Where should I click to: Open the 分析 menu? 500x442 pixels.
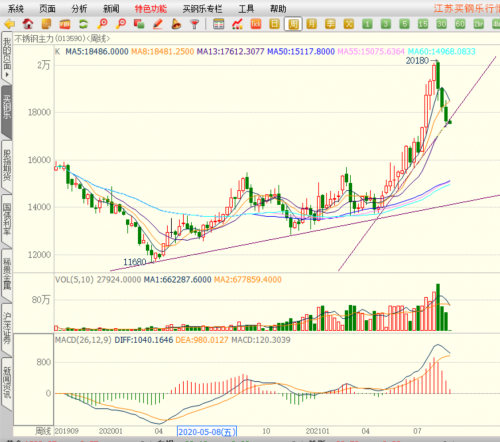pos(79,9)
